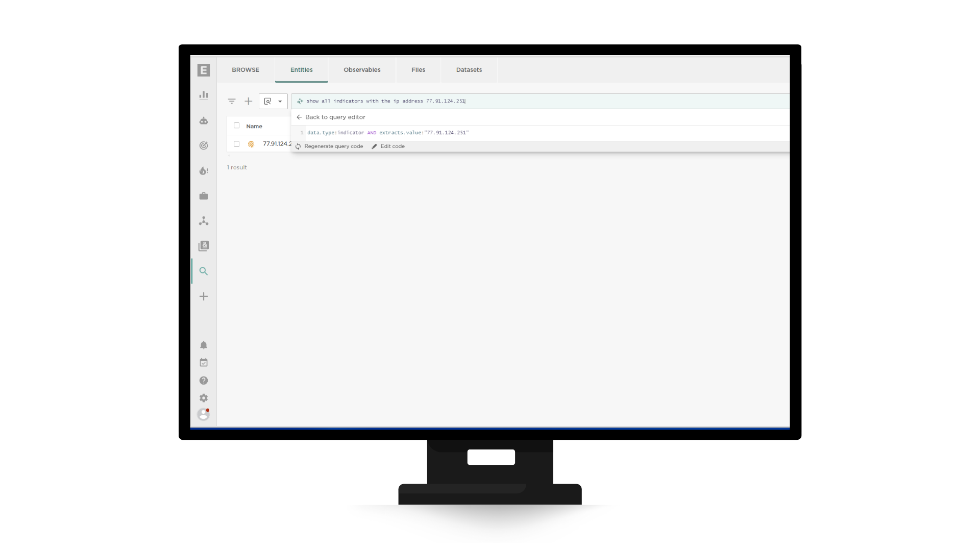Select the threats/radar icon in sidebar
Viewport: 980px width, 551px height.
(x=203, y=145)
